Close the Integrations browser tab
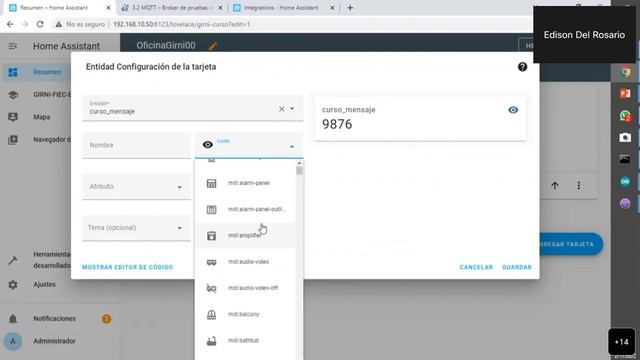This screenshot has width=640, height=360. (332, 8)
